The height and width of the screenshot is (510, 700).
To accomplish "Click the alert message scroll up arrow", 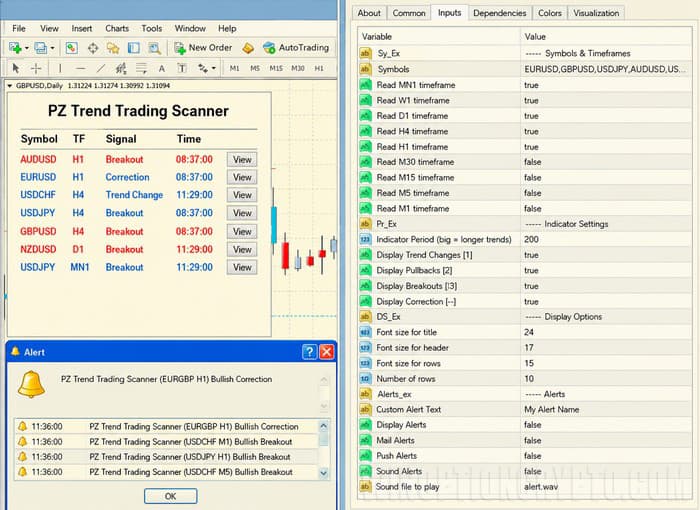I will pos(324,380).
